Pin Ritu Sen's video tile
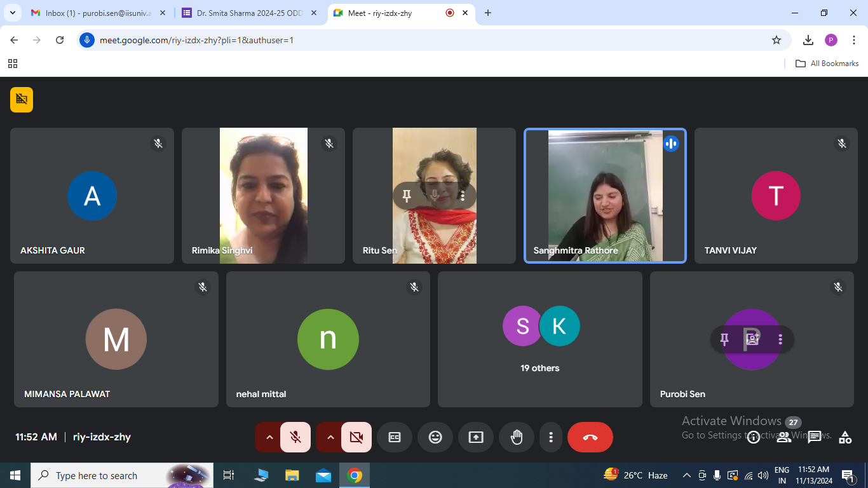Viewport: 868px width, 488px height. point(407,196)
